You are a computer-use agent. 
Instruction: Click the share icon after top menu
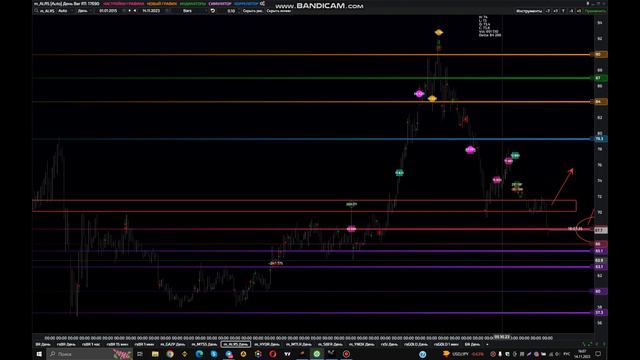262,4
